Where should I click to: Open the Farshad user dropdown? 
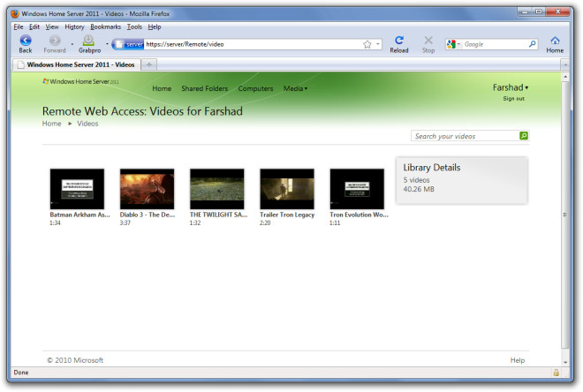pyautogui.click(x=511, y=87)
